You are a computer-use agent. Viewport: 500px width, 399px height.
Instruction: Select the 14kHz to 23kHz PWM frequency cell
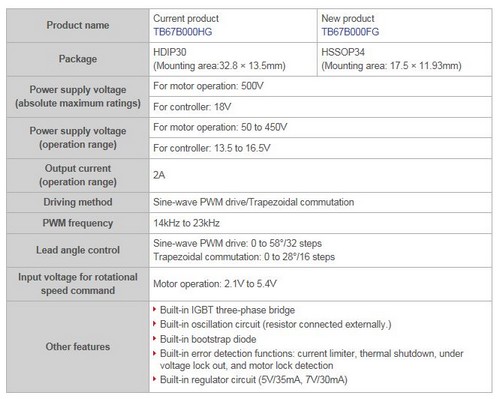click(x=320, y=223)
